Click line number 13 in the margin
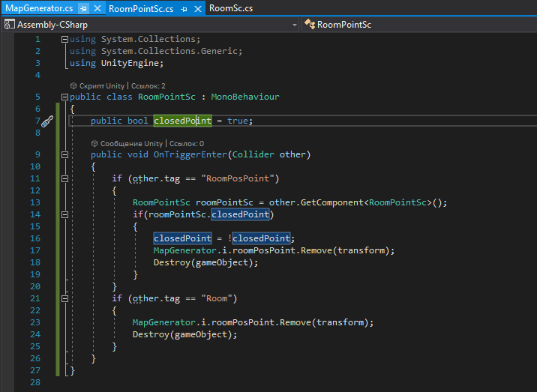 (x=35, y=202)
